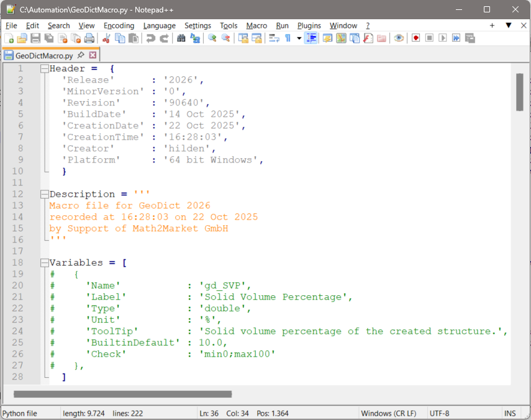Toggle Show All Characters display
Viewport: 531px width, 420px height.
(287, 38)
